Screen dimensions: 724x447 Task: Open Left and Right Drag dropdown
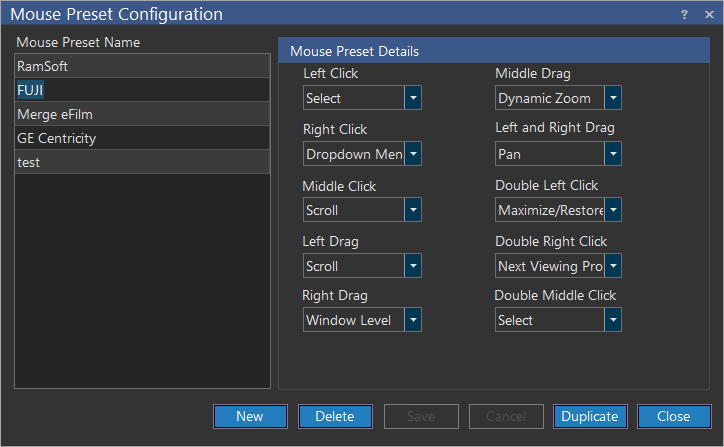613,154
